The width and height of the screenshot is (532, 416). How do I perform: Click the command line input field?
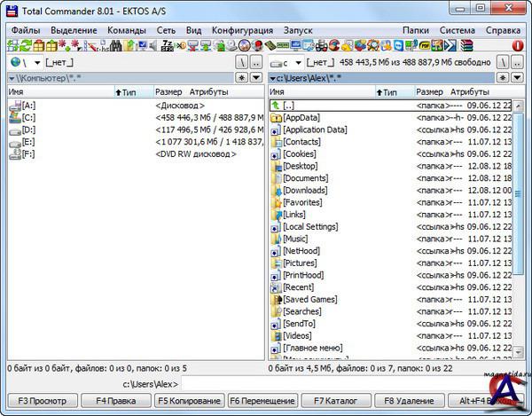[355, 384]
